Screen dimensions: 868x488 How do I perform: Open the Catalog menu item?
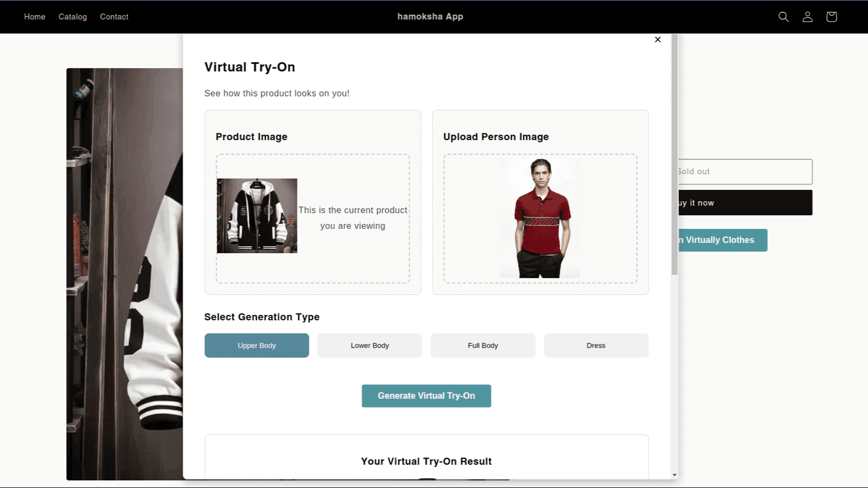72,17
